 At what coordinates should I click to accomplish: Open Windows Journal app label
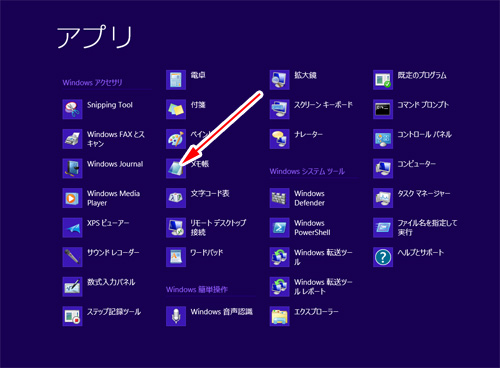115,164
